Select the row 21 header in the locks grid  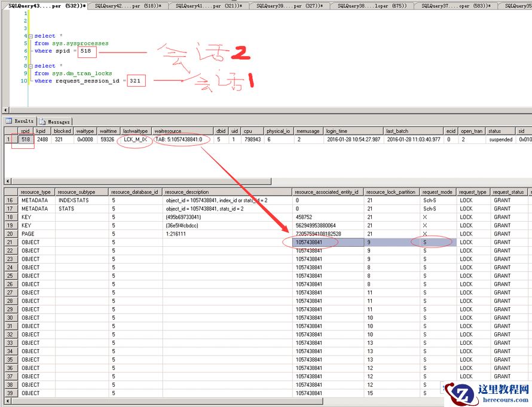pos(11,242)
